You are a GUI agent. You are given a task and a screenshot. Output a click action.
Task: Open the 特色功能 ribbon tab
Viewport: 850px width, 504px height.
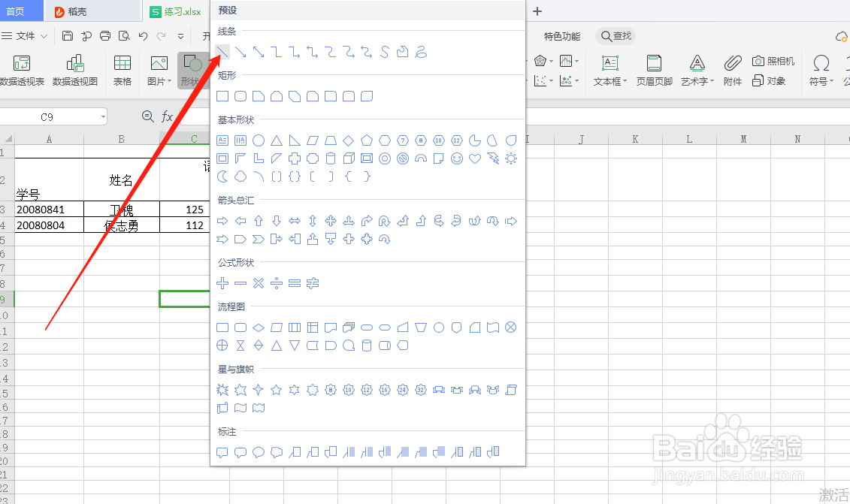[x=561, y=36]
